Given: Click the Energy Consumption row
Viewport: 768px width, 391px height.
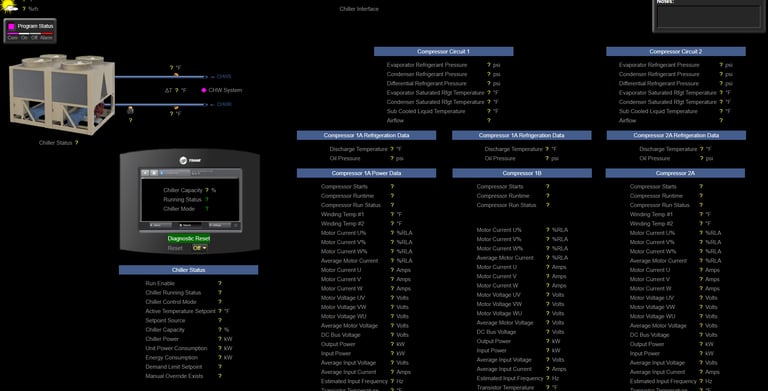Looking at the screenshot, I should point(189,358).
